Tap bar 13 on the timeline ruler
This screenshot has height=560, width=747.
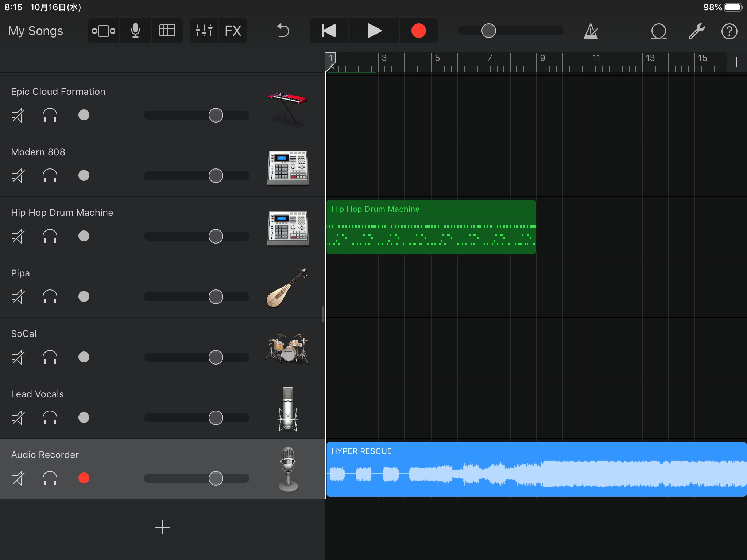pyautogui.click(x=650, y=58)
